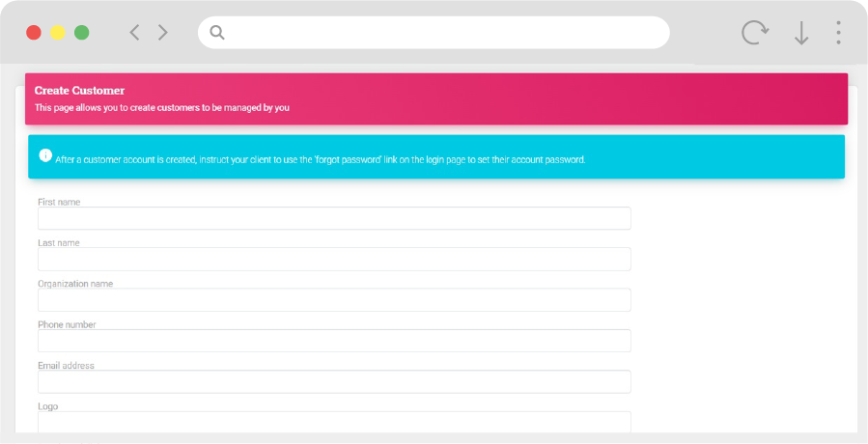This screenshot has height=444, width=868.
Task: Click the browser back arrow
Action: 134,33
